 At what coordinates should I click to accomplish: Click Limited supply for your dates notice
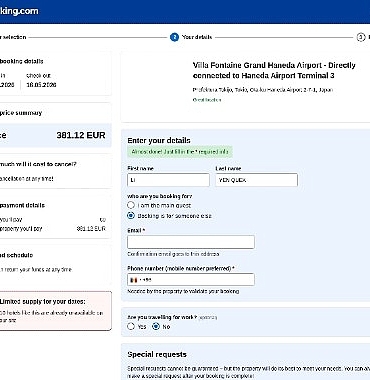(55, 311)
